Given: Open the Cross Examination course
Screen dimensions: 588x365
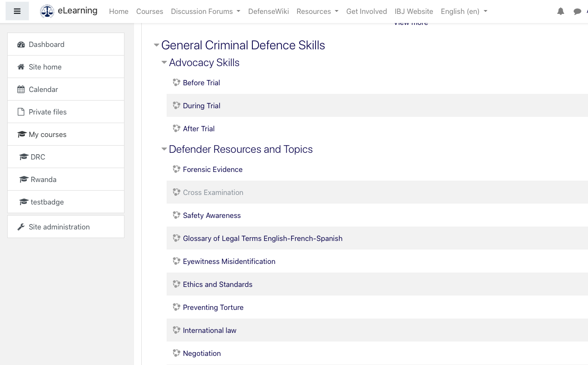Looking at the screenshot, I should point(213,193).
